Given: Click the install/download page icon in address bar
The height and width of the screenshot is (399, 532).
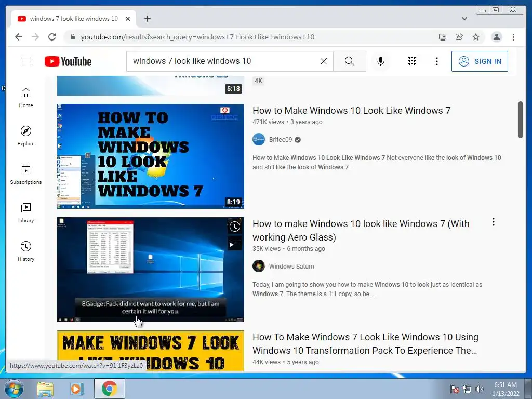Looking at the screenshot, I should (443, 37).
